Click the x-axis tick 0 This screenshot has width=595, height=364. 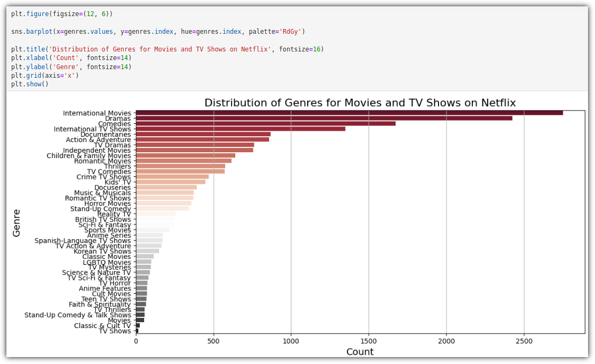pyautogui.click(x=136, y=341)
